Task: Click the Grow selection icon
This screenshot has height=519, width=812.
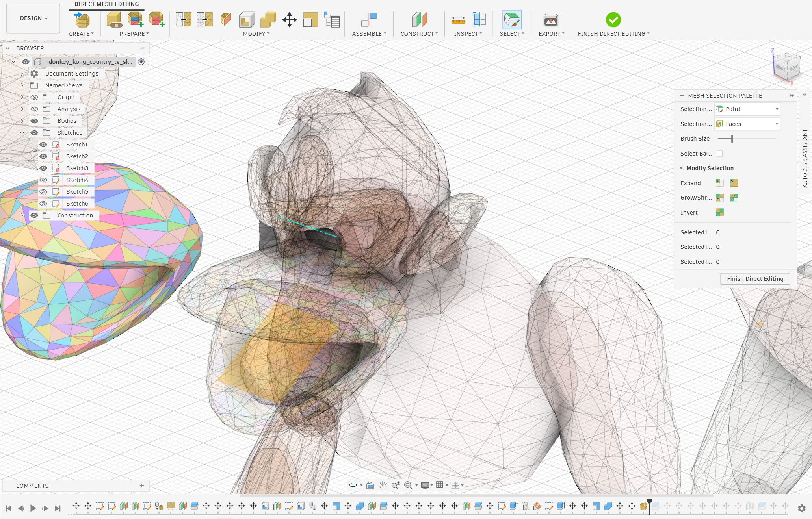Action: (719, 197)
